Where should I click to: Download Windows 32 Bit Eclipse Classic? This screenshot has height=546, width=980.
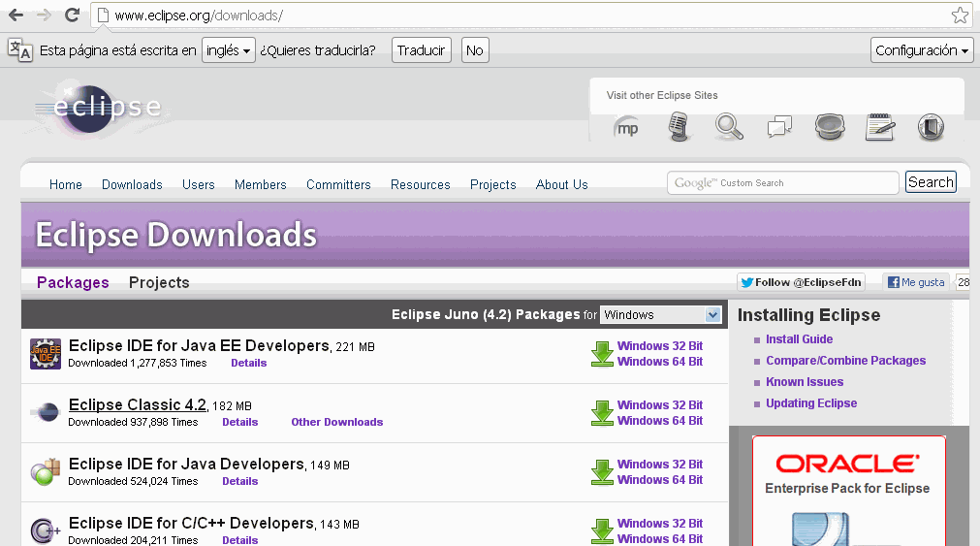tap(660, 405)
